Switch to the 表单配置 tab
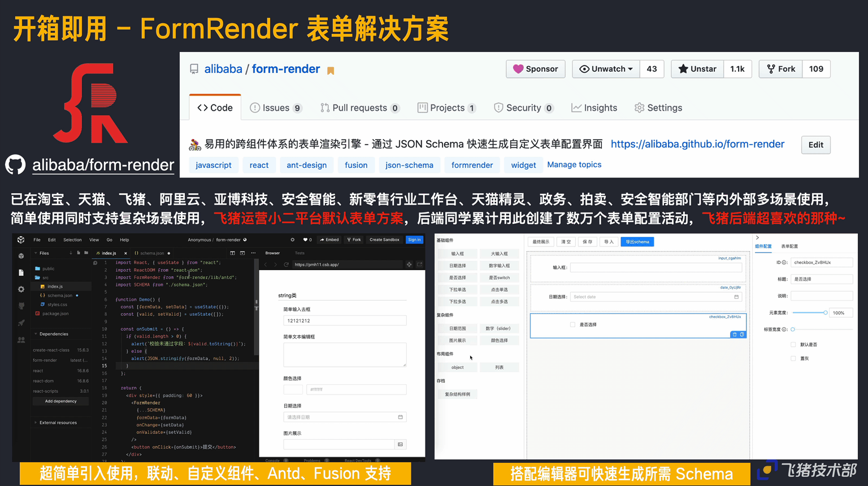 coord(789,246)
